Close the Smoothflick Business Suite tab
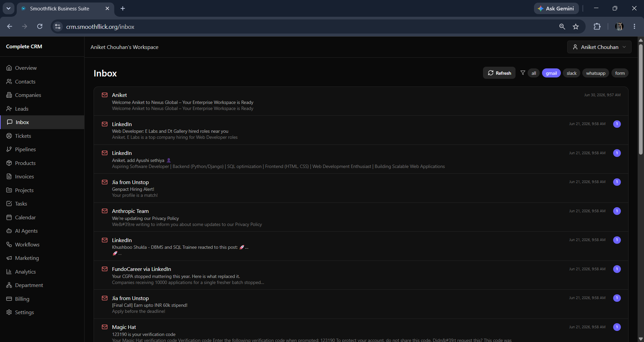This screenshot has width=644, height=342. click(107, 8)
